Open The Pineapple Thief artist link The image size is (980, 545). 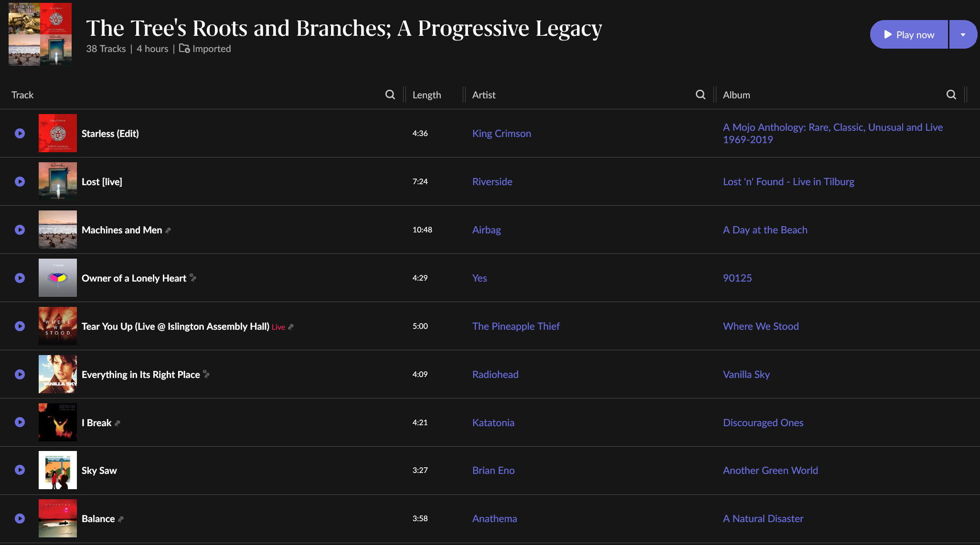(516, 326)
